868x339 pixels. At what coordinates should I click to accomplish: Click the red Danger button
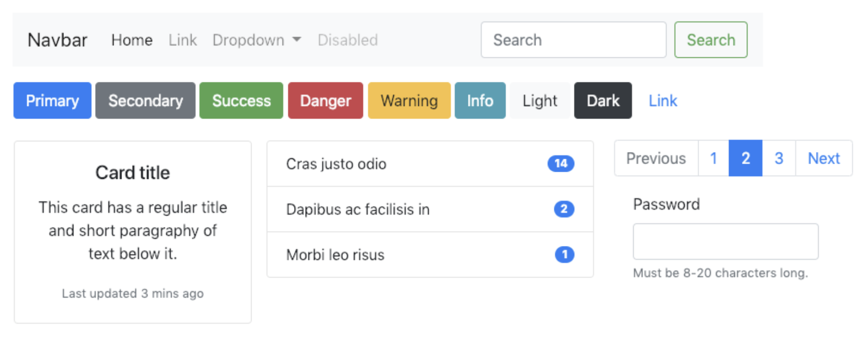(x=325, y=101)
